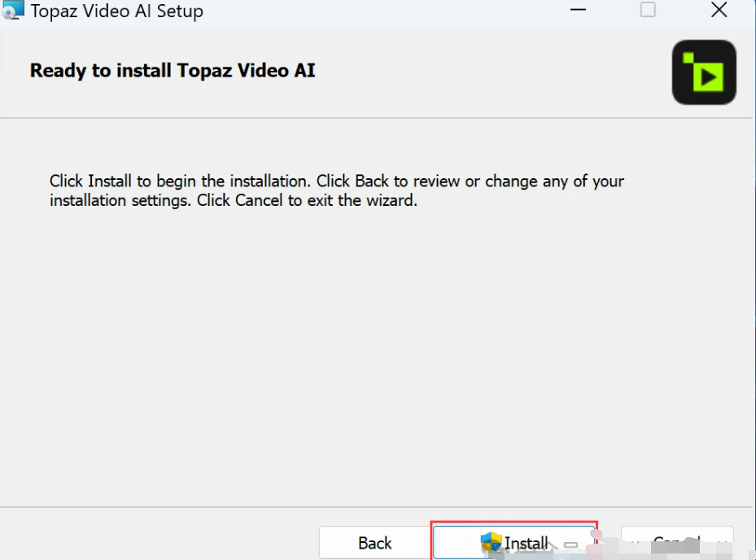Click the "Topaz Video AI Setup" window title
Screen dimensions: 756x560
pyautogui.click(x=117, y=12)
